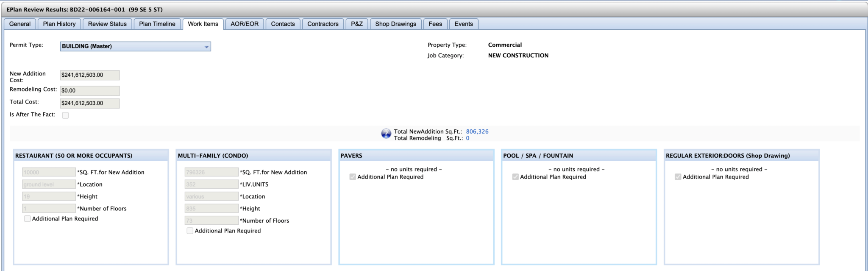868x271 pixels.
Task: Open the Fees tab
Action: tap(435, 24)
